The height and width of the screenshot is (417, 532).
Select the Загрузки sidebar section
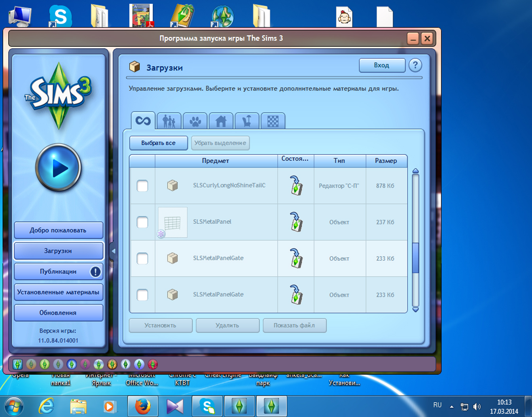[59, 251]
